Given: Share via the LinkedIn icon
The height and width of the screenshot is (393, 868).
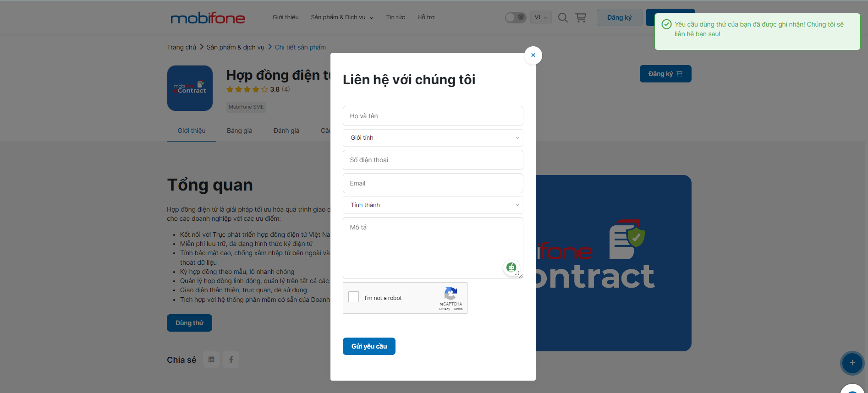Looking at the screenshot, I should click(x=211, y=360).
